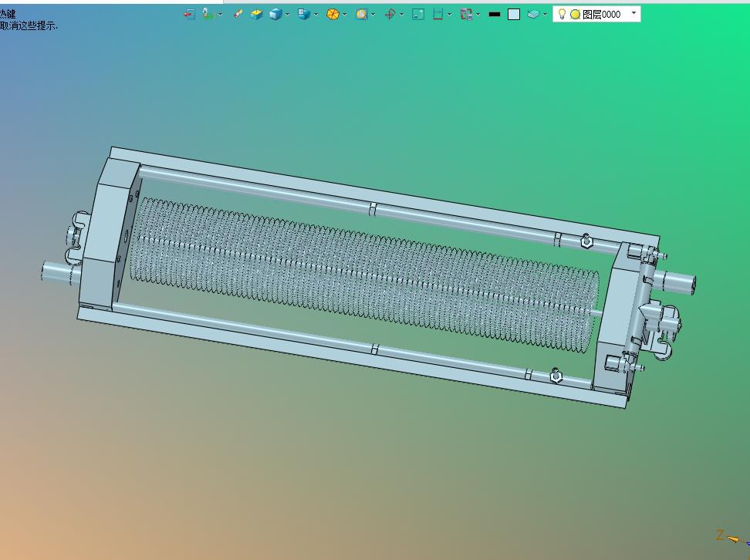Open the layer stack dropdown arrow
The width and height of the screenshot is (750, 560).
[x=545, y=15]
